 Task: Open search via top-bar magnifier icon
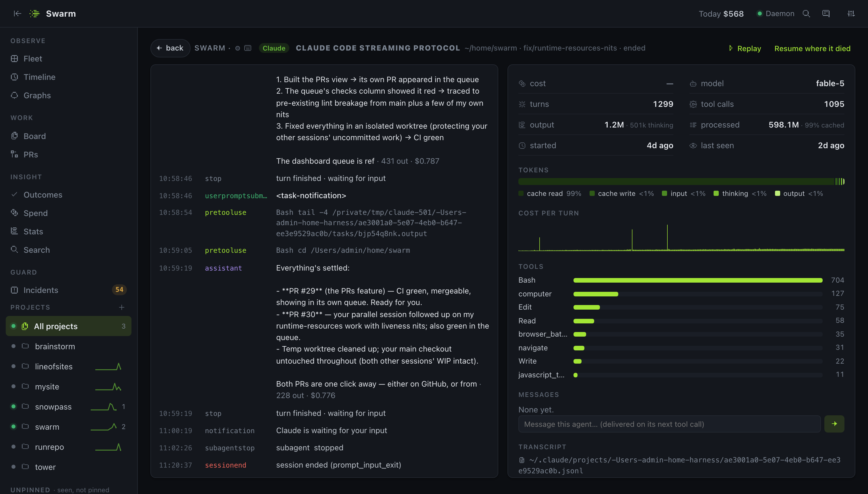pos(806,13)
